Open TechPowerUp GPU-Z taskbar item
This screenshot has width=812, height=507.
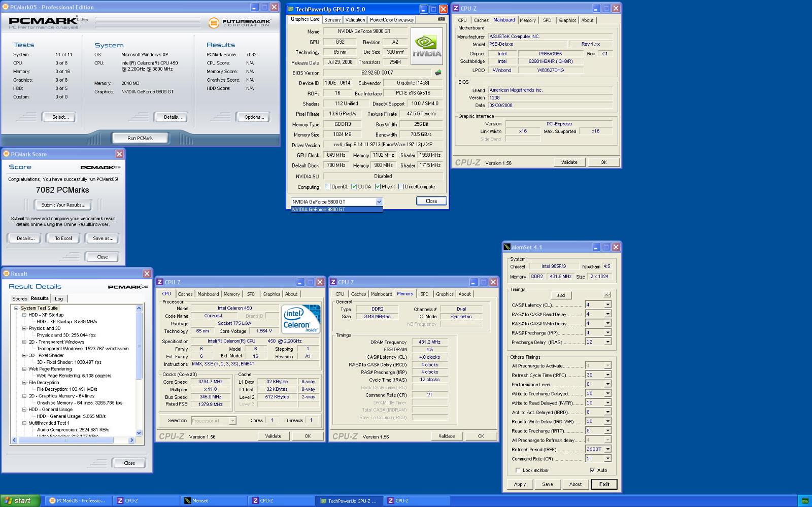[x=349, y=500]
